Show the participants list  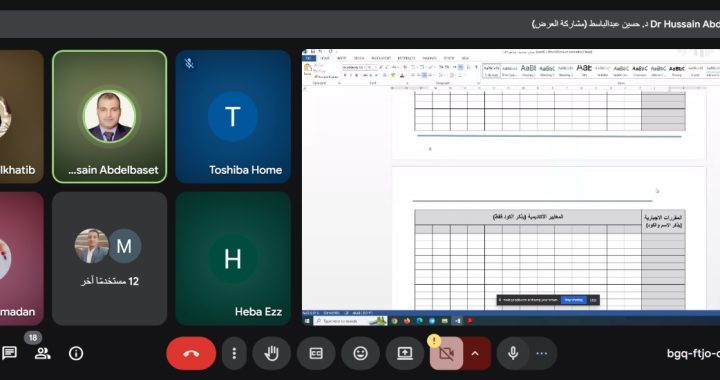42,353
